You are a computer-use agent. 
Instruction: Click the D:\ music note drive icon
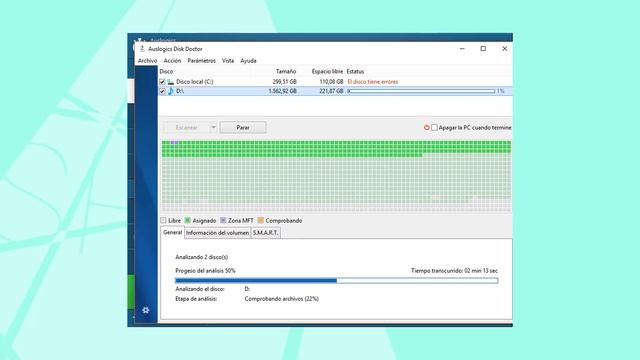tap(171, 91)
